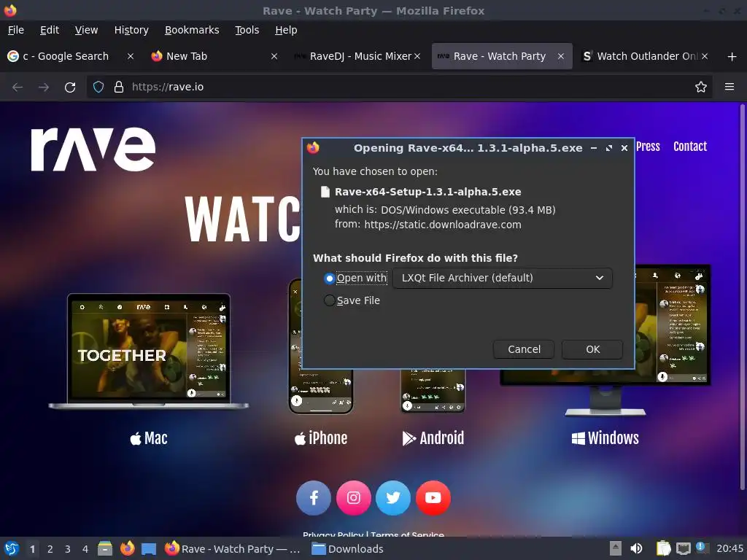Viewport: 747px width, 560px height.
Task: Cancel the Rave setup download dialog
Action: point(524,349)
